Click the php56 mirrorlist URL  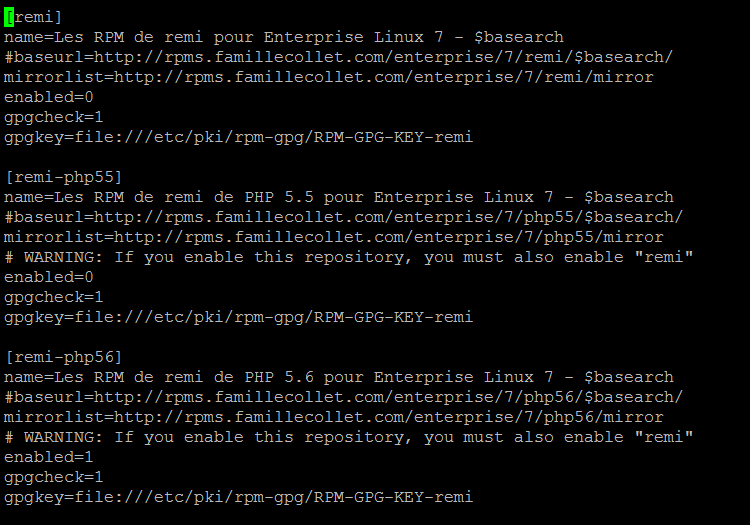tap(334, 417)
